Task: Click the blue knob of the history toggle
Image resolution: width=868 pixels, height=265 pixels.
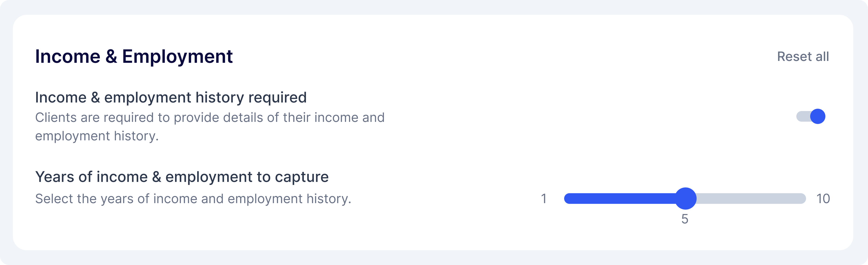Action: 818,117
